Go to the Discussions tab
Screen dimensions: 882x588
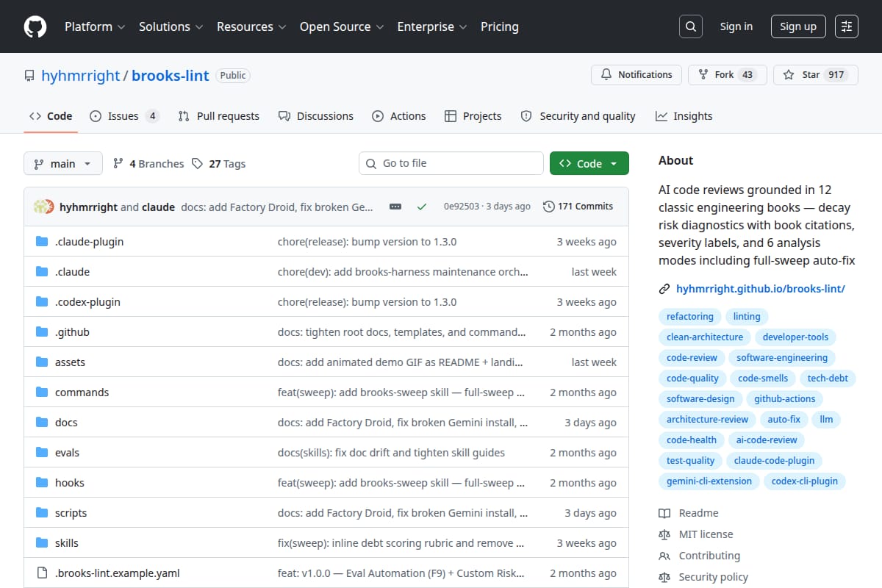316,116
